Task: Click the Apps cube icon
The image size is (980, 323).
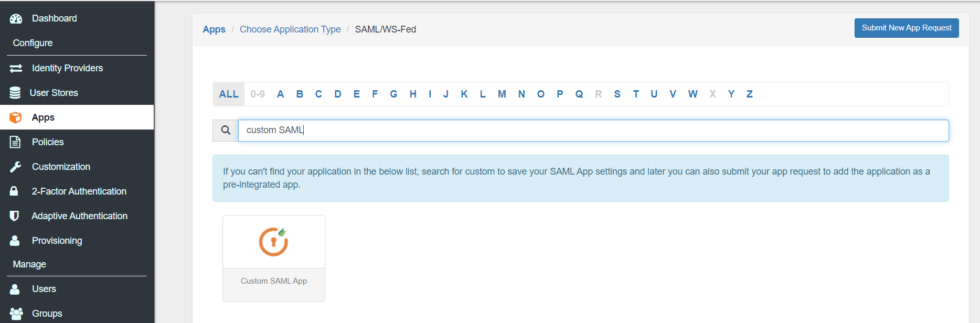Action: tap(16, 117)
